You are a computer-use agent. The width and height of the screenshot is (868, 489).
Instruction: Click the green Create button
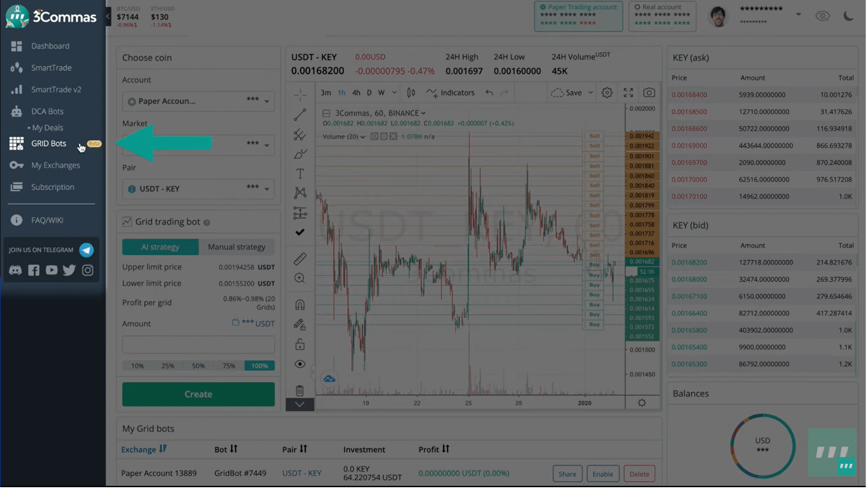click(198, 395)
